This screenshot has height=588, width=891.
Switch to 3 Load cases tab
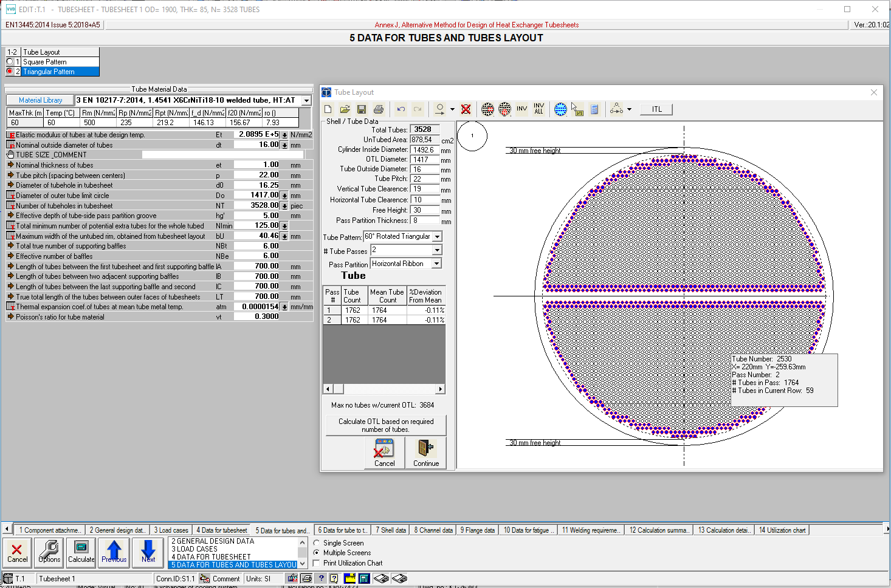(171, 530)
